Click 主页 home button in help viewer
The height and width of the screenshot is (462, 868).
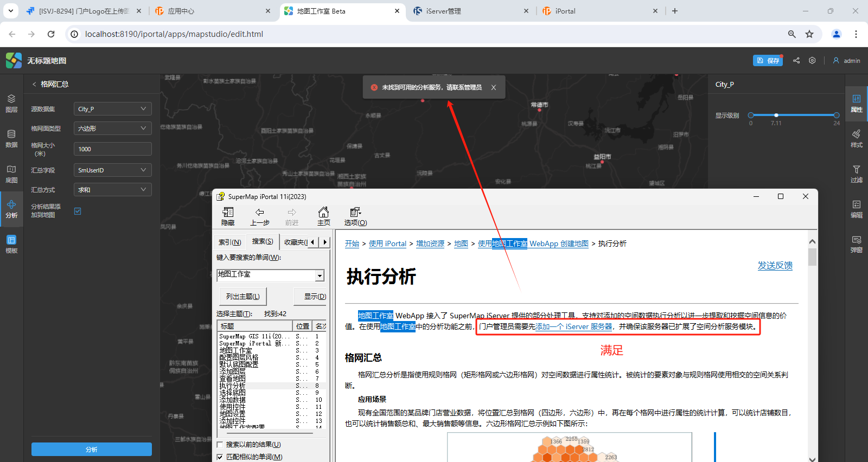tap(324, 216)
